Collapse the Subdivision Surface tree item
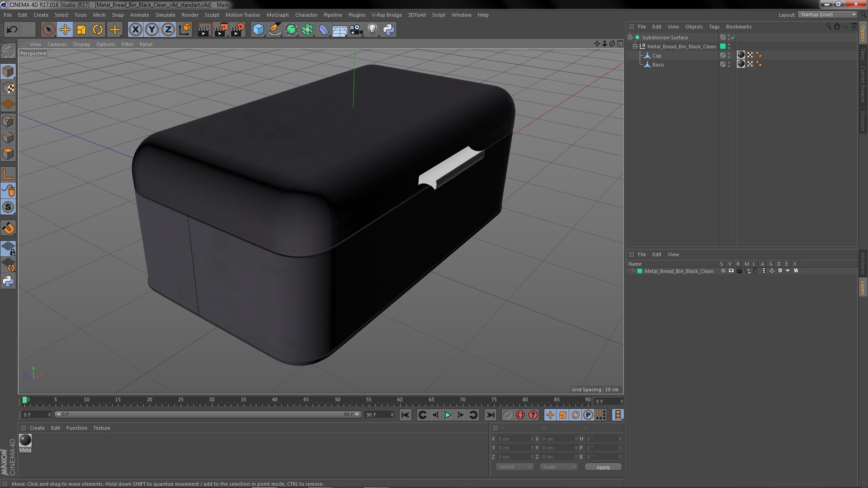Screen dimensions: 868x488 click(630, 37)
